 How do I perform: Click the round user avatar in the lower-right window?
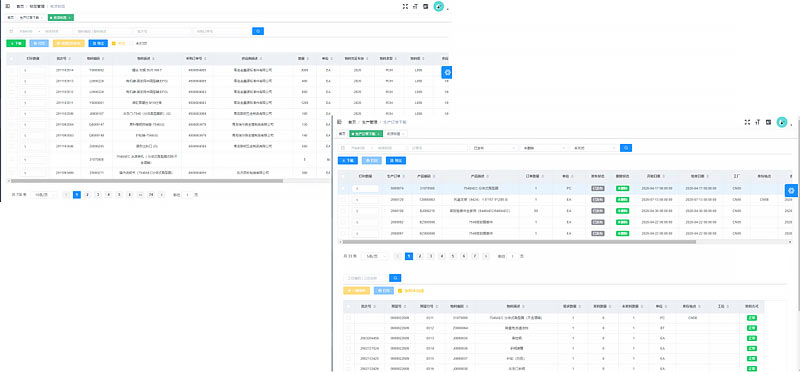(x=782, y=122)
